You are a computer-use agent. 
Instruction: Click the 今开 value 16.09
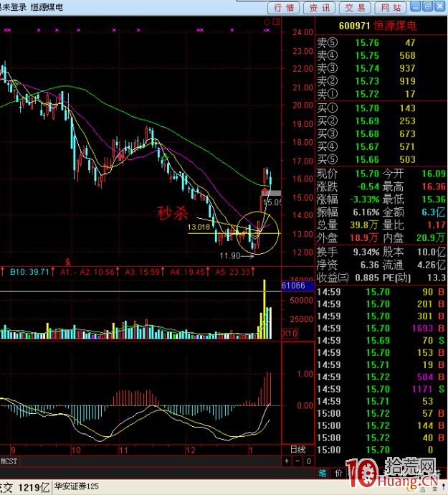click(x=434, y=174)
